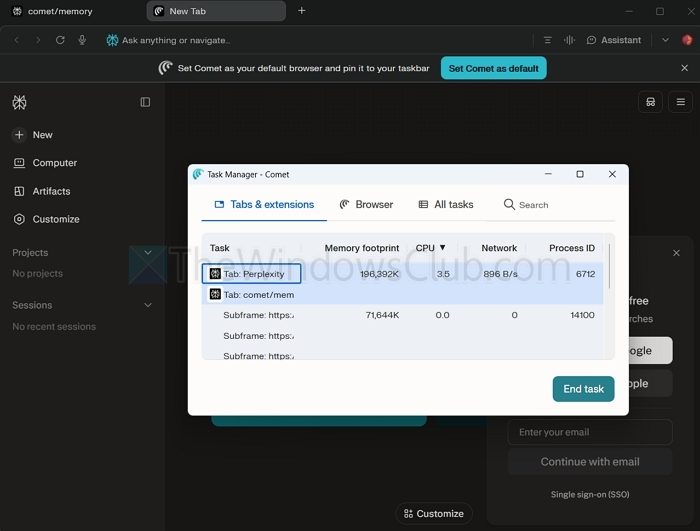Viewport: 700px width, 531px height.
Task: Sort by Memory footprint column
Action: (362, 248)
